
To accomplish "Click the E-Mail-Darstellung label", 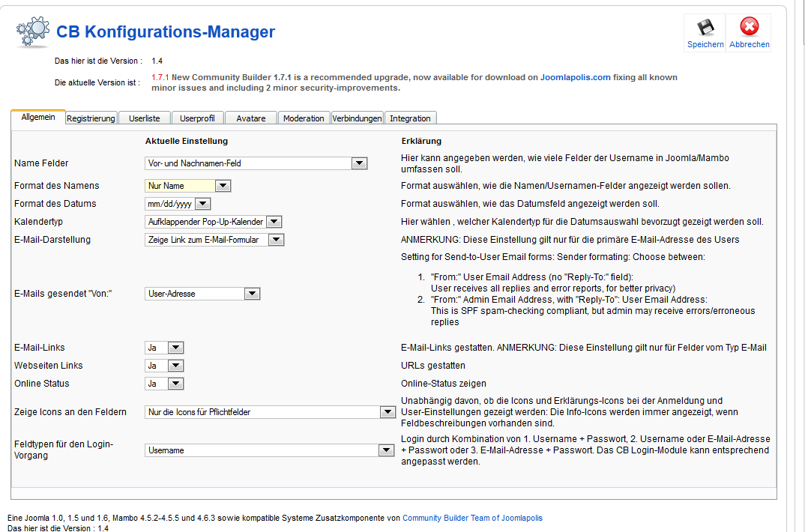I will 52,240.
